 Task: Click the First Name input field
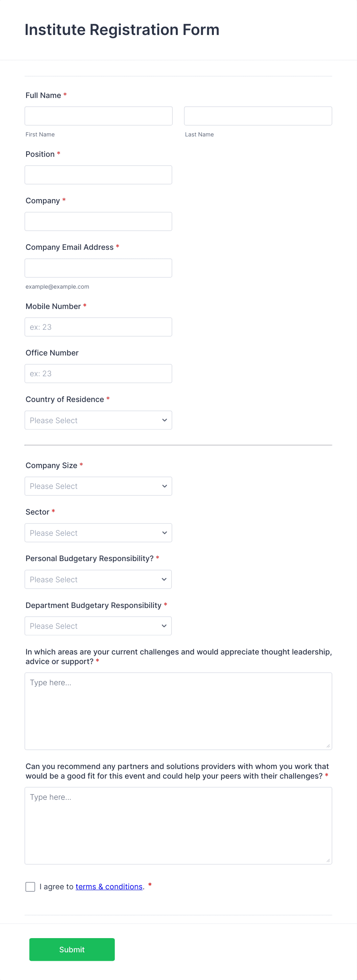98,116
